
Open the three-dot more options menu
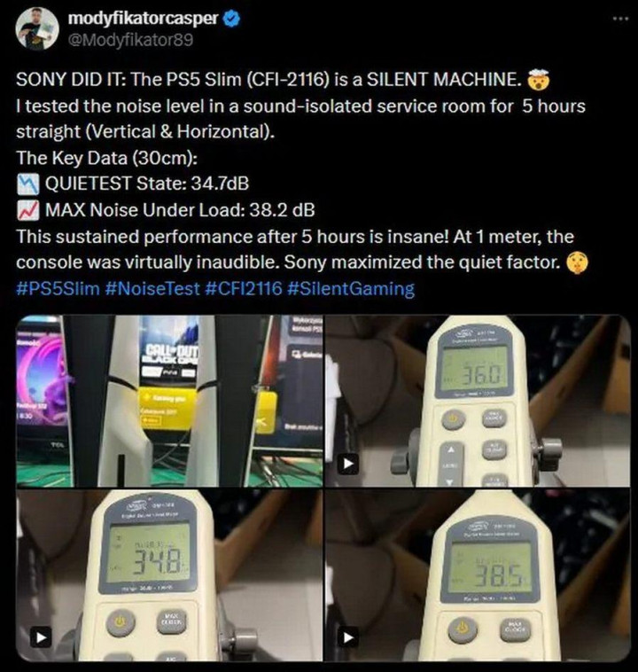click(x=620, y=19)
